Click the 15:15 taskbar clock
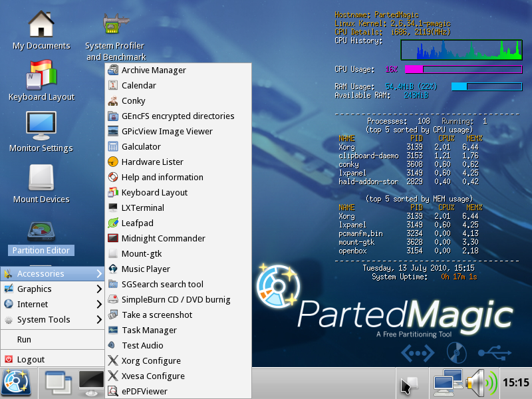Viewport: 532px width, 399px height. (515, 382)
